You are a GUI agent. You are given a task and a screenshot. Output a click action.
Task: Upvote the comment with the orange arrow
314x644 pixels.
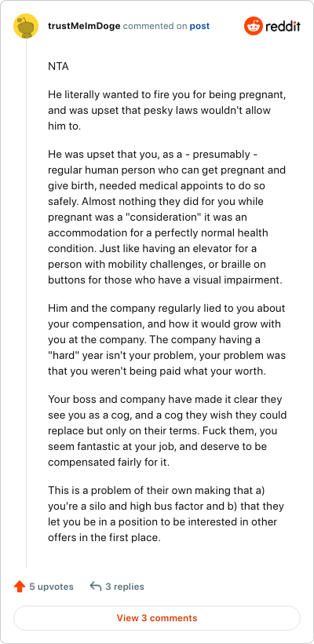[20, 587]
